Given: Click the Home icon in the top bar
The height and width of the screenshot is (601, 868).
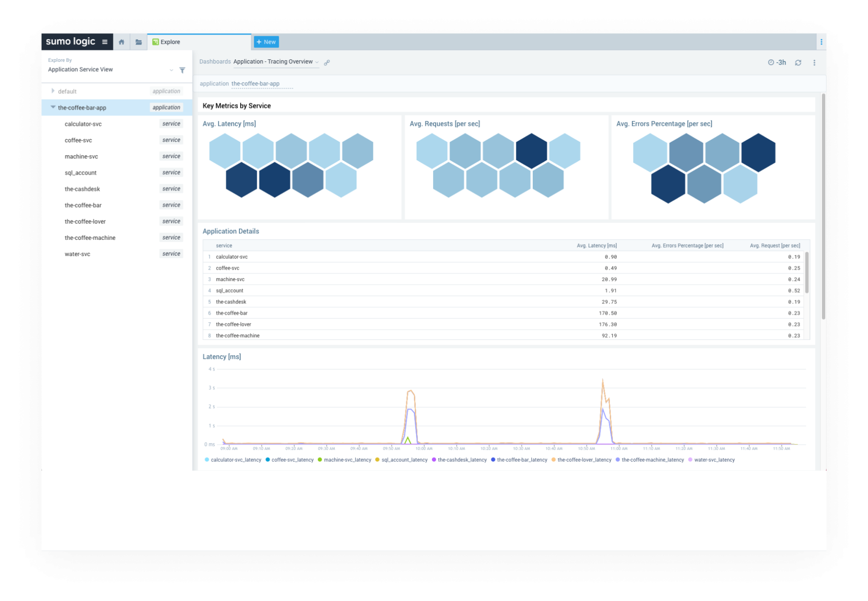Looking at the screenshot, I should click(122, 42).
